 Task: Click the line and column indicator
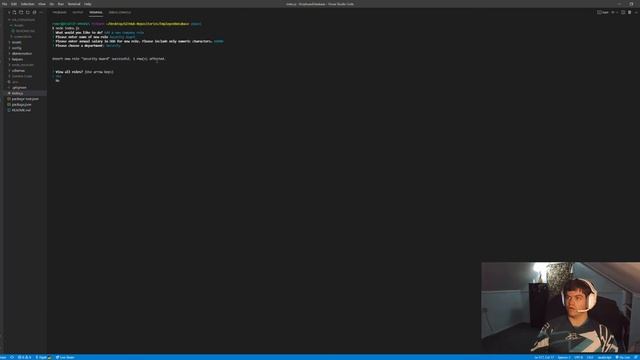(x=544, y=358)
